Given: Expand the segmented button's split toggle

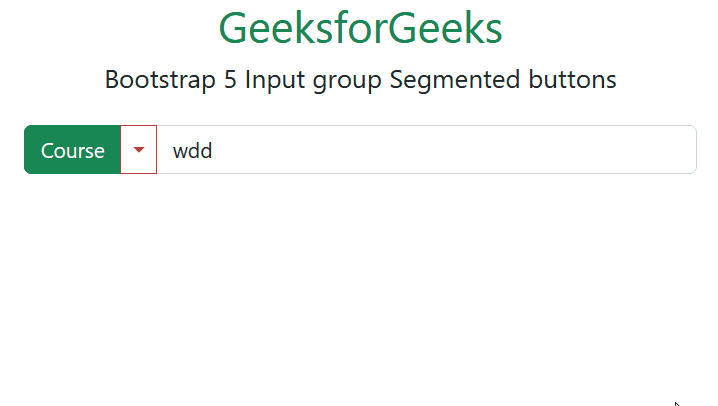Looking at the screenshot, I should 139,150.
